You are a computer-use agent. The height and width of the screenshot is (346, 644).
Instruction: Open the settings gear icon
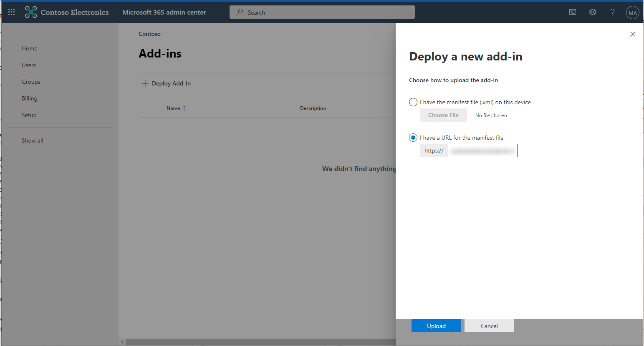click(x=593, y=12)
